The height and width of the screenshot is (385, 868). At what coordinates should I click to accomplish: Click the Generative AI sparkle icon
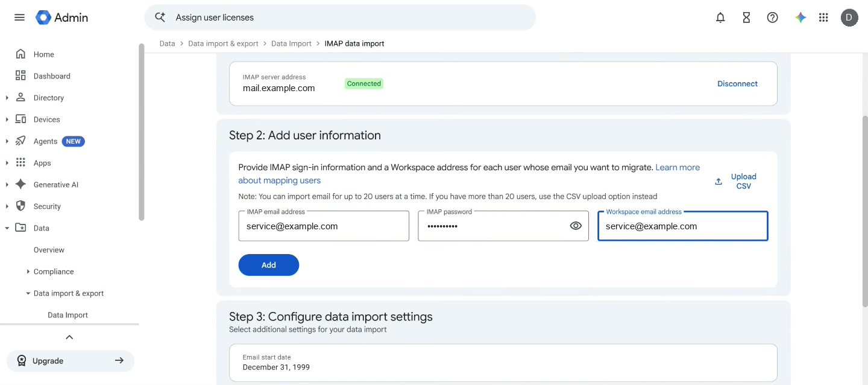click(x=20, y=185)
